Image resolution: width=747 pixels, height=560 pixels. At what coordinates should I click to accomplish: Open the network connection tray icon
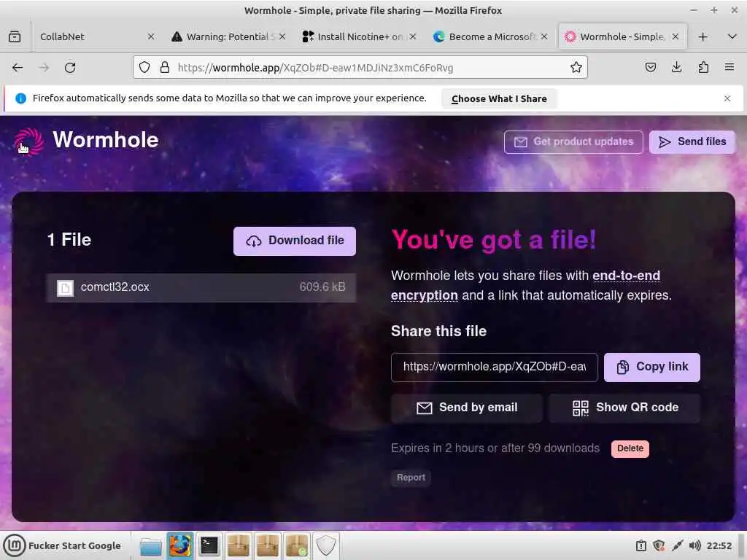tap(677, 545)
